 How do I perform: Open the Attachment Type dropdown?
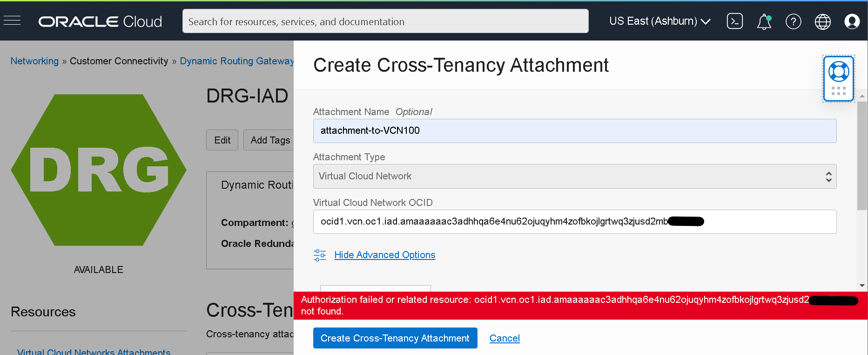574,177
